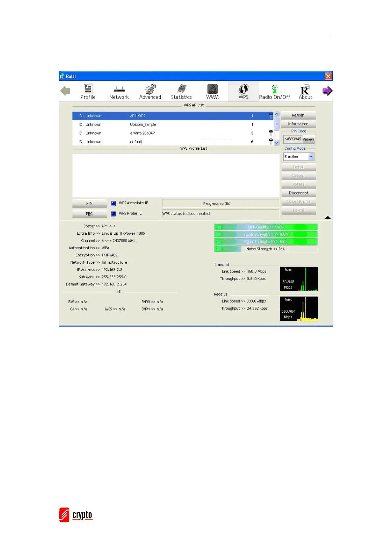Image resolution: width=392 pixels, height=555 pixels.
Task: Click the key icon on default row
Action: [x=271, y=141]
